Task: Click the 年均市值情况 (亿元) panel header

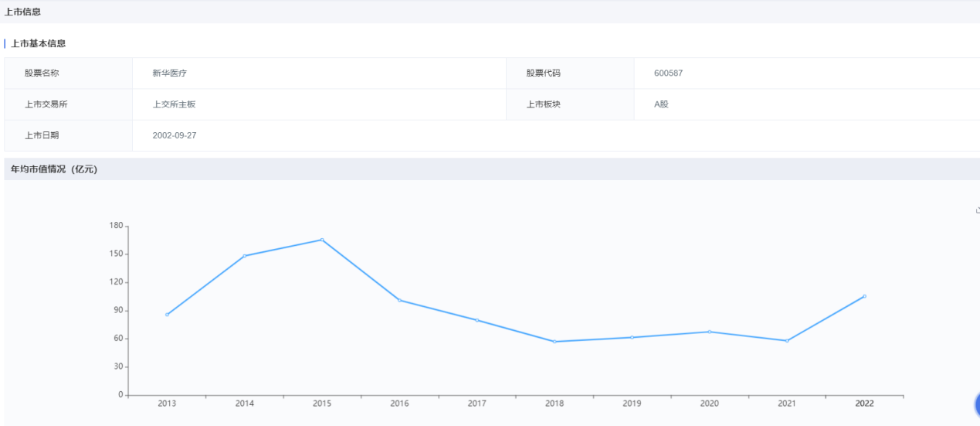Action: 54,169
